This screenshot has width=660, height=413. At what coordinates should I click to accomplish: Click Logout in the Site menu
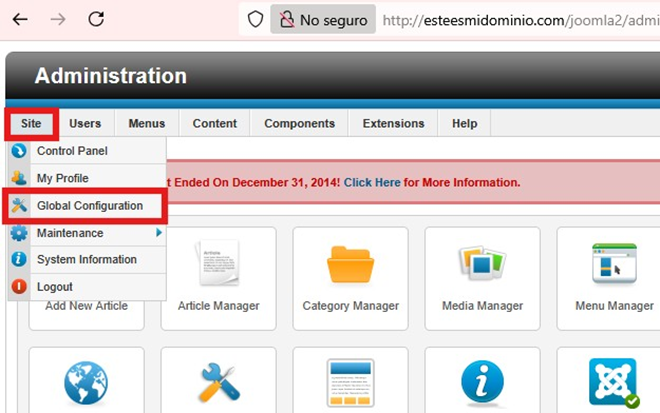point(87,287)
